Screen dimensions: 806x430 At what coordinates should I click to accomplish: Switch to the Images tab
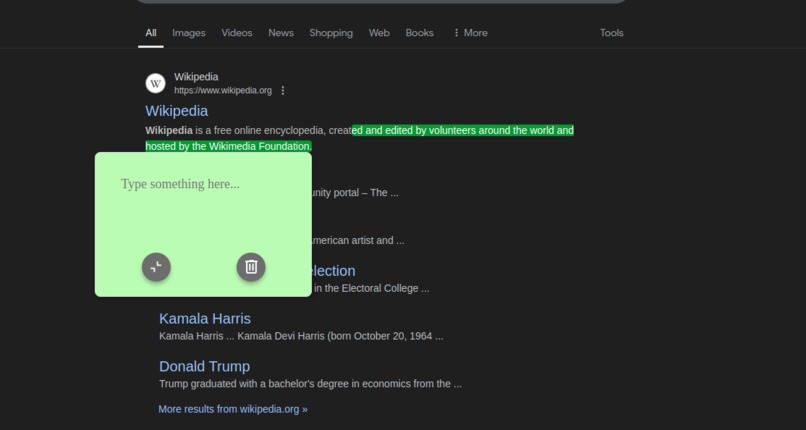[189, 33]
